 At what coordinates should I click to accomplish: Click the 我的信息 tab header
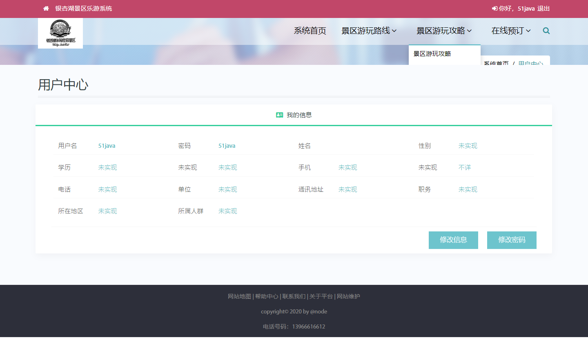click(299, 115)
